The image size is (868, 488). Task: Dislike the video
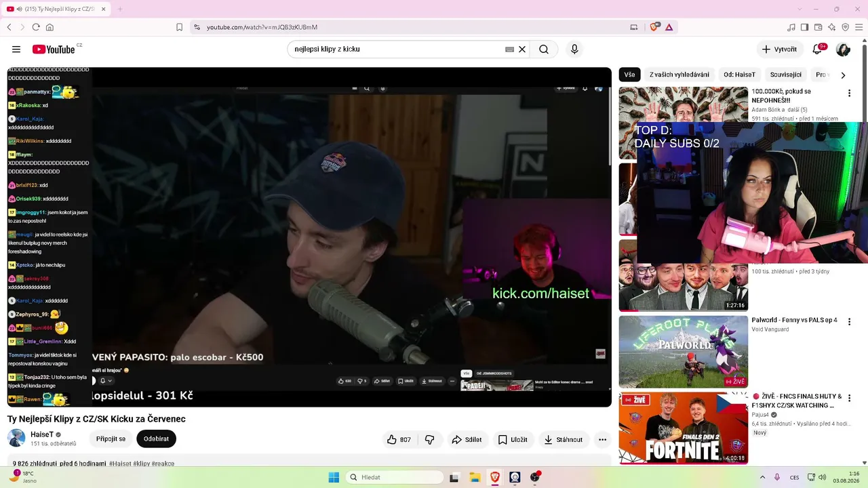click(429, 439)
